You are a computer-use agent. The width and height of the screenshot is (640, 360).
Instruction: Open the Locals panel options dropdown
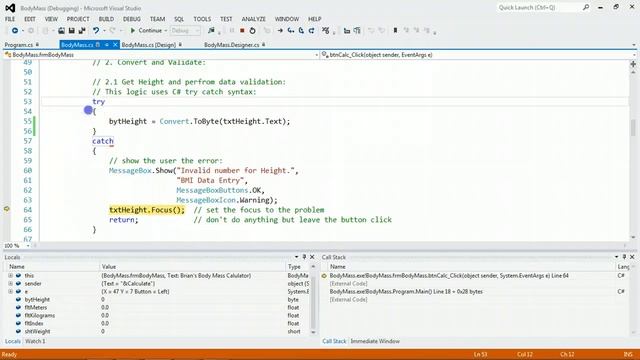296,257
